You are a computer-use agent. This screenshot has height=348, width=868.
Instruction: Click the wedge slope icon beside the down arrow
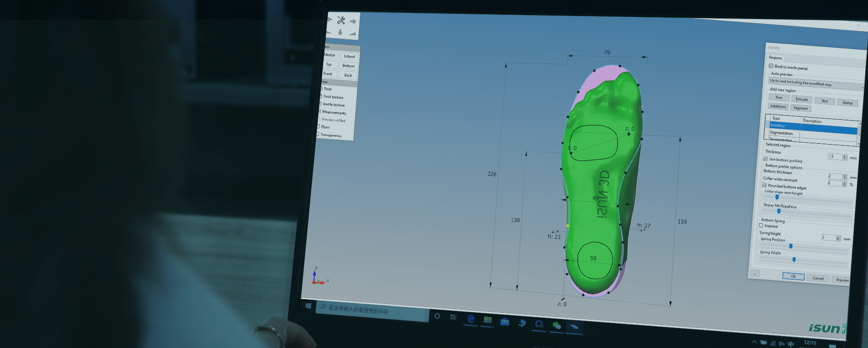pos(352,33)
